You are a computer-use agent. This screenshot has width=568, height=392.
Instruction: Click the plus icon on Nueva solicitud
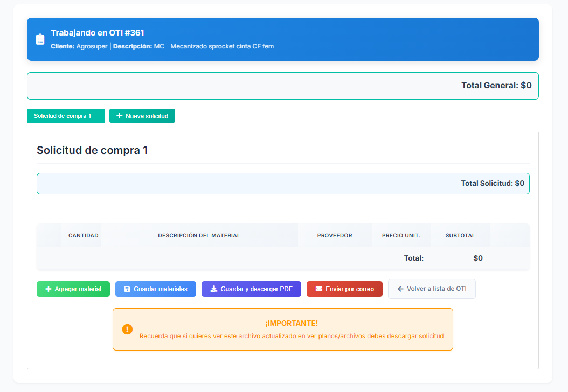(120, 116)
